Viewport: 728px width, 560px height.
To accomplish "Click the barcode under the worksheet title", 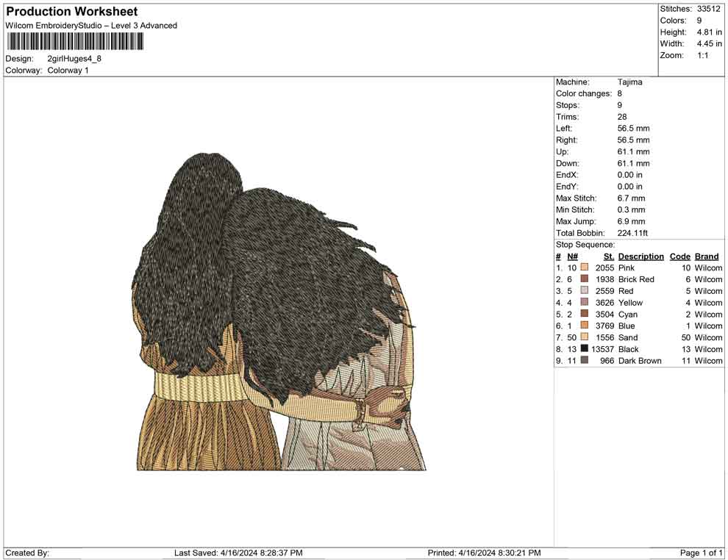I will [x=74, y=41].
